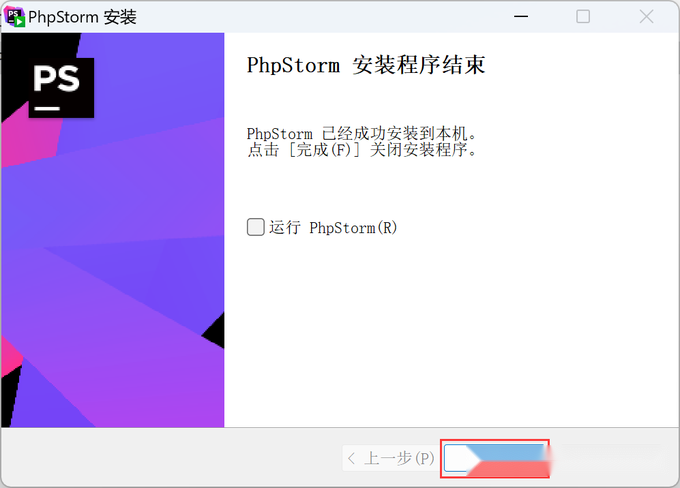Minimize the PhpStorm 安装 window

click(521, 17)
